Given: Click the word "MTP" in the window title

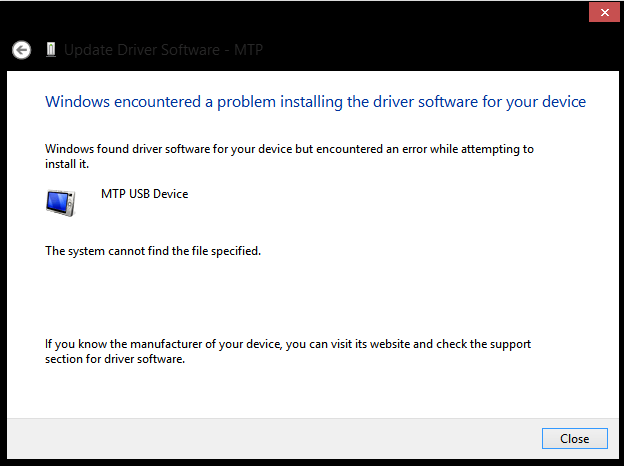Looking at the screenshot, I should (x=248, y=49).
